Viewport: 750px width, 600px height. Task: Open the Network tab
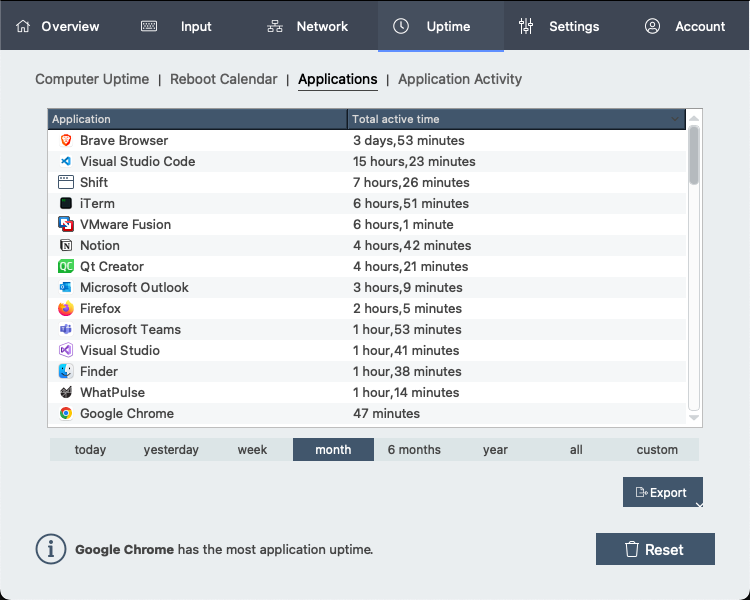[308, 26]
